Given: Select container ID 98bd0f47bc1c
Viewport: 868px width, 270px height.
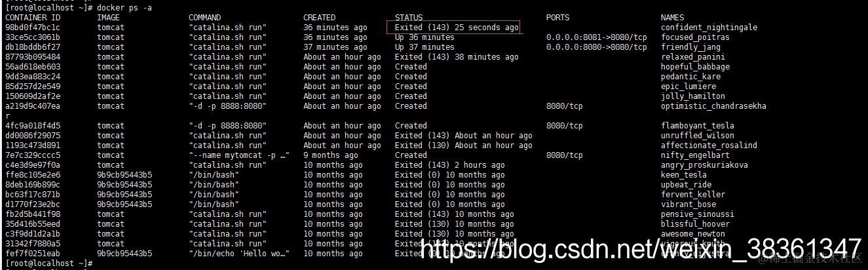Looking at the screenshot, I should coord(33,28).
